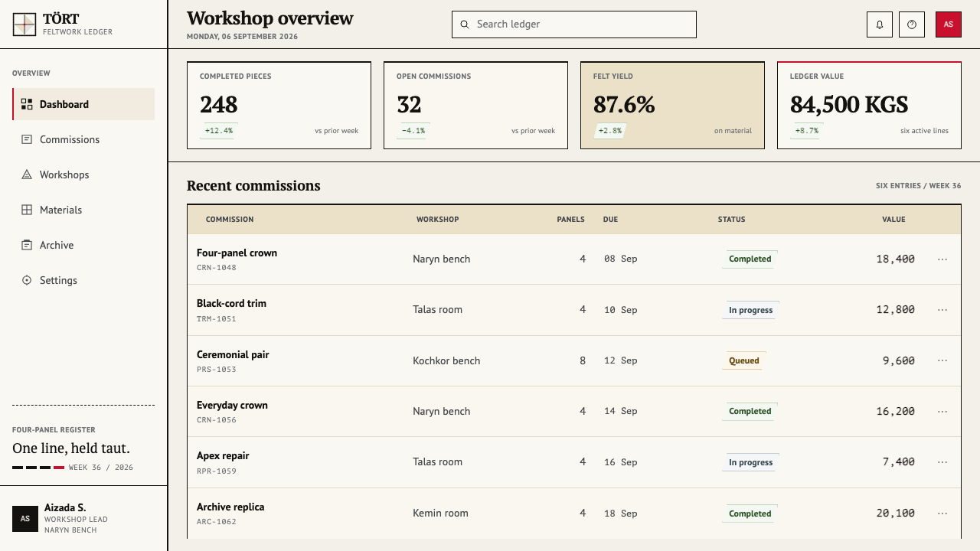Open more options for Black-cord trim row
980x551 pixels.
pyautogui.click(x=942, y=310)
